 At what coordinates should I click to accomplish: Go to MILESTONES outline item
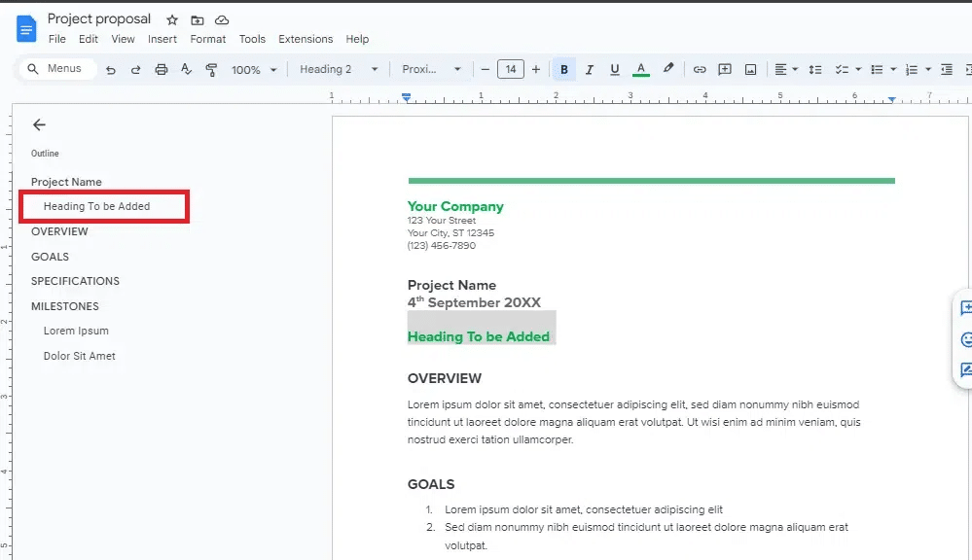coord(65,306)
